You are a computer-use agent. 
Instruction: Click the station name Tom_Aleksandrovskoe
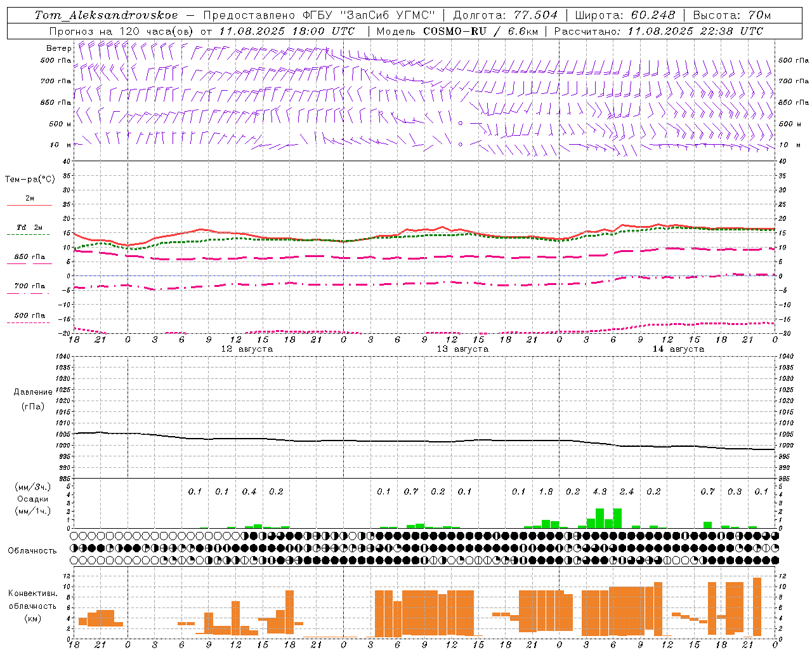[x=107, y=15]
